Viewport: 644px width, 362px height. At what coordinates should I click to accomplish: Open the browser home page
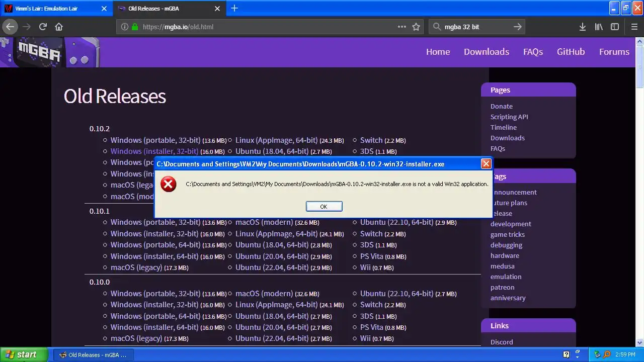pyautogui.click(x=59, y=27)
